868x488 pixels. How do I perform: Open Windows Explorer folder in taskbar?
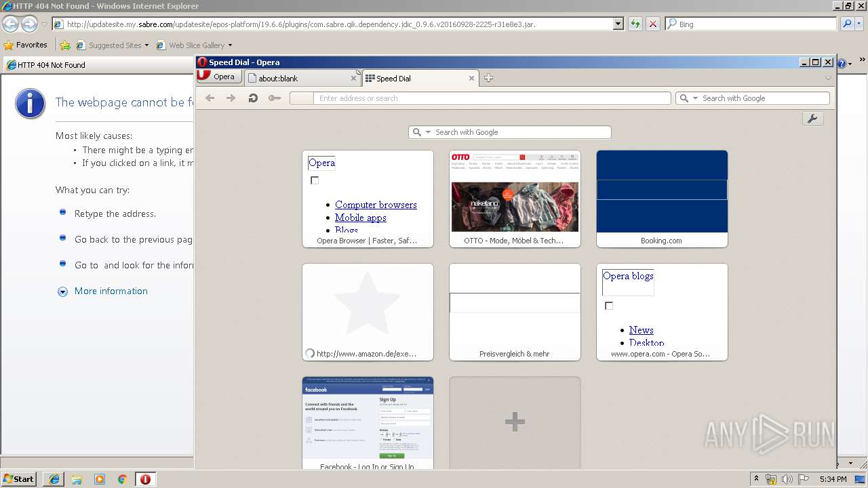[x=77, y=479]
